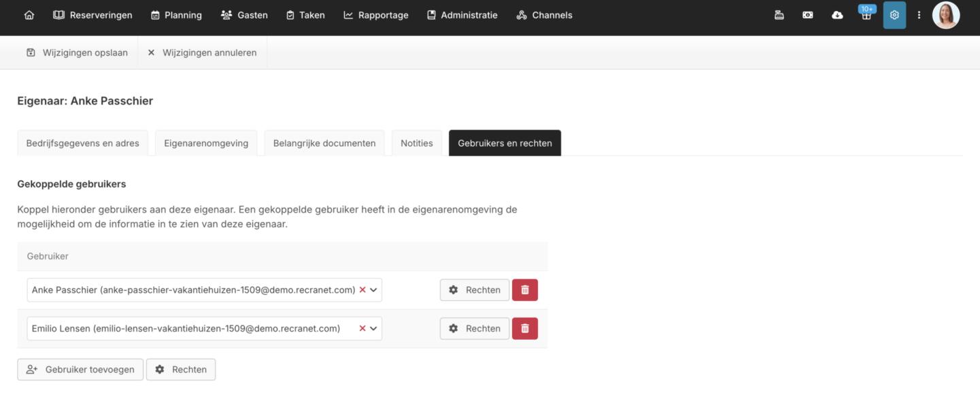980x394 pixels.
Task: Clear Emilio Lensen selection with red X
Action: (362, 329)
